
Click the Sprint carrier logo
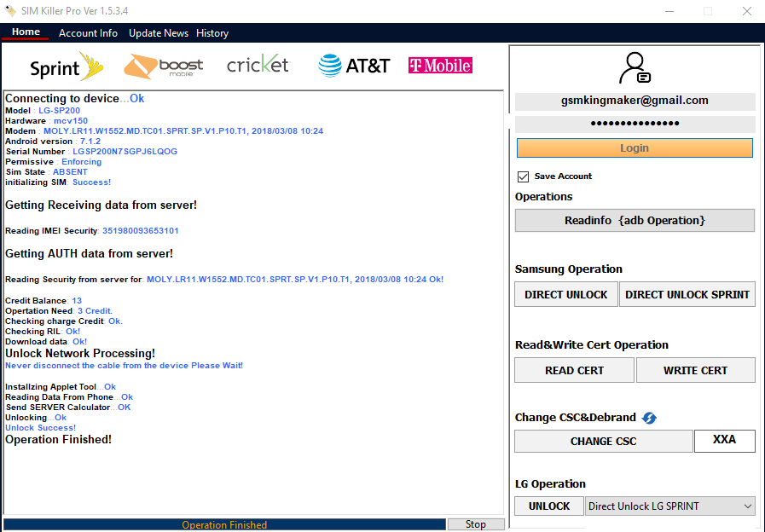67,66
